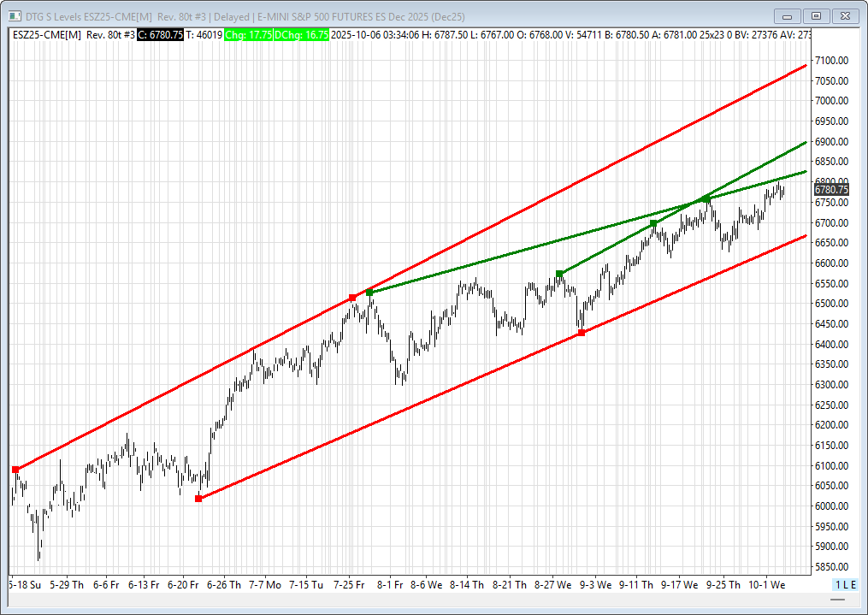Screen dimensions: 868x615
Task: Select green anchor where steeper green line starts
Action: pyautogui.click(x=560, y=274)
